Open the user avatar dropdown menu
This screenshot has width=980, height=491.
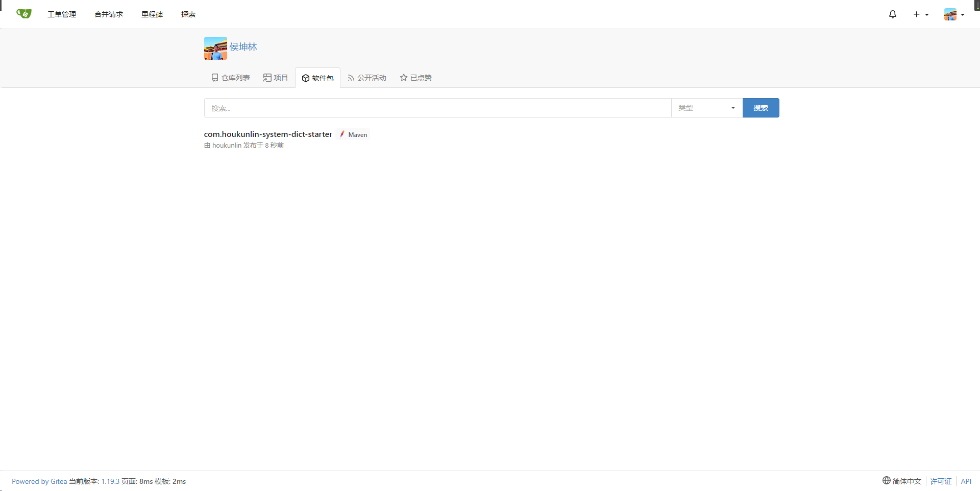[953, 14]
